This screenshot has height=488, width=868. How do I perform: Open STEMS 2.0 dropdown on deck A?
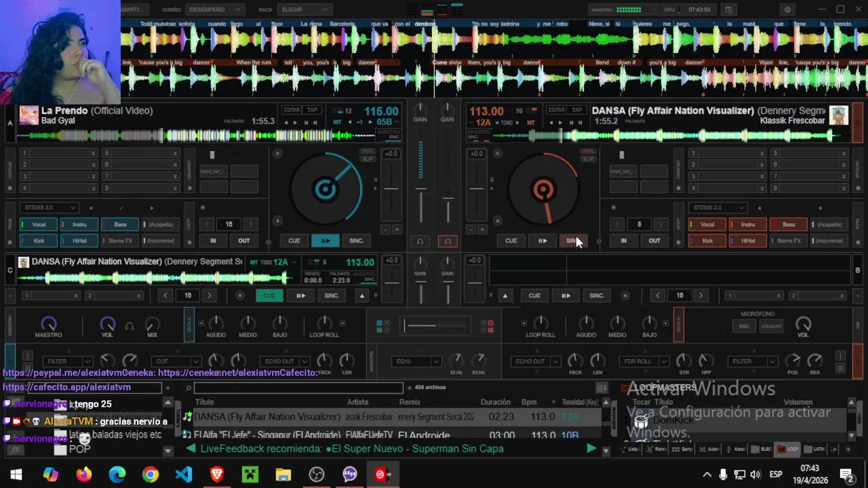(x=49, y=207)
